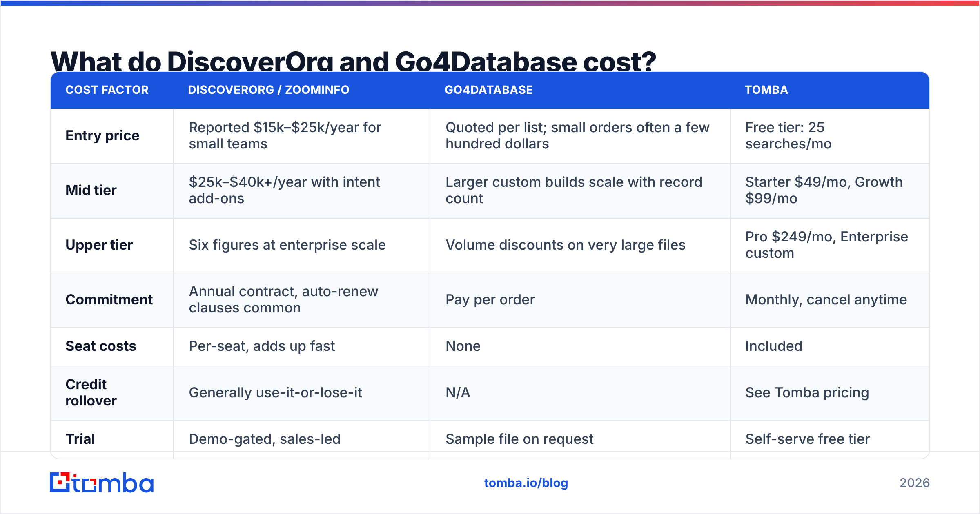Click the 2026 year label
980x514 pixels.
(x=915, y=483)
